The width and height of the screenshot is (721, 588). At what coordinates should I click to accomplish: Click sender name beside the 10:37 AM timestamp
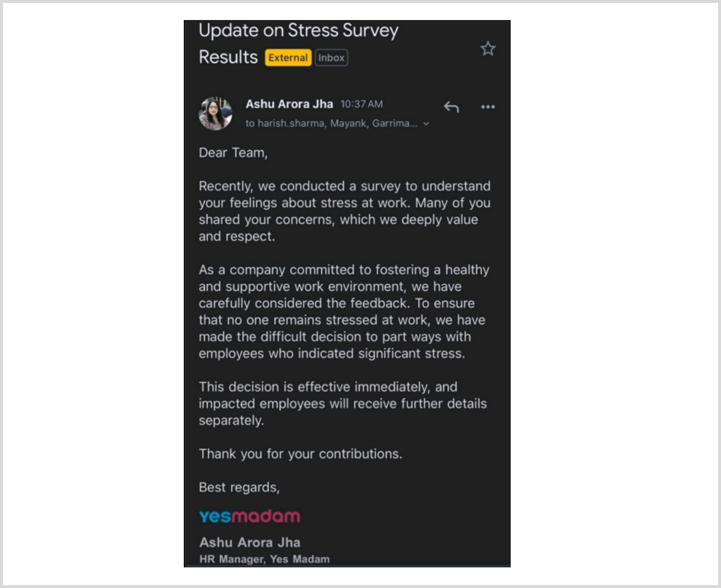[289, 104]
